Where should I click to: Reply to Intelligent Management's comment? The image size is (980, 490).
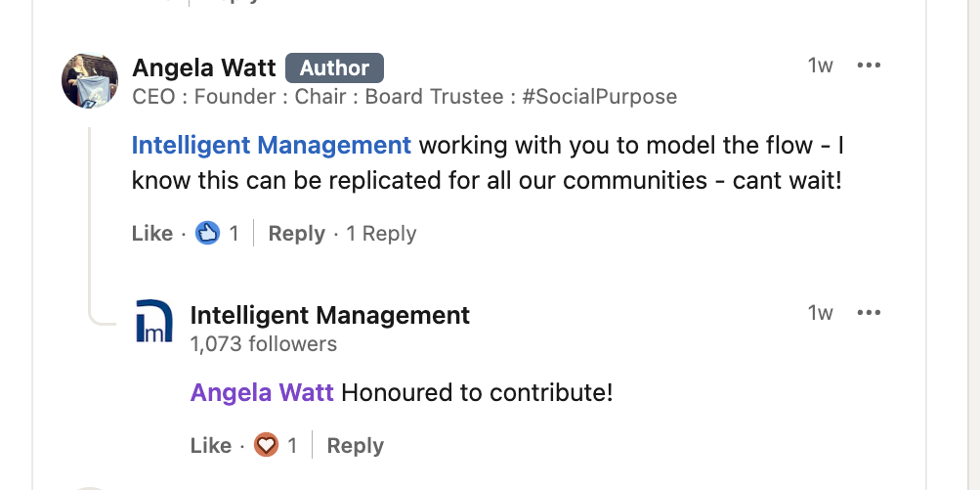(x=355, y=446)
